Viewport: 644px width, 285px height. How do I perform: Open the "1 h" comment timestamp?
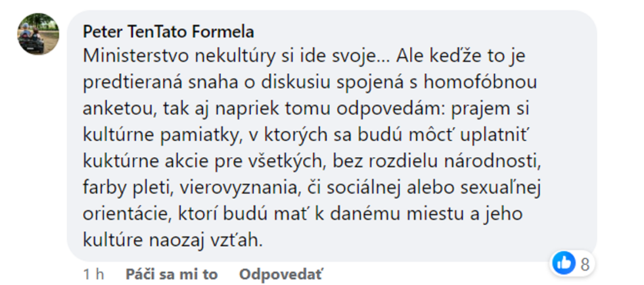point(93,274)
